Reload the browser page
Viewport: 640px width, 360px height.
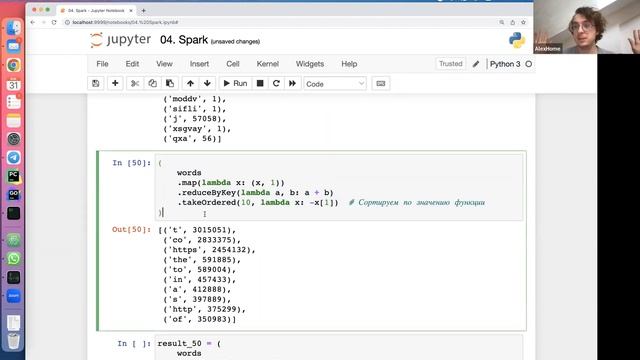(x=54, y=22)
